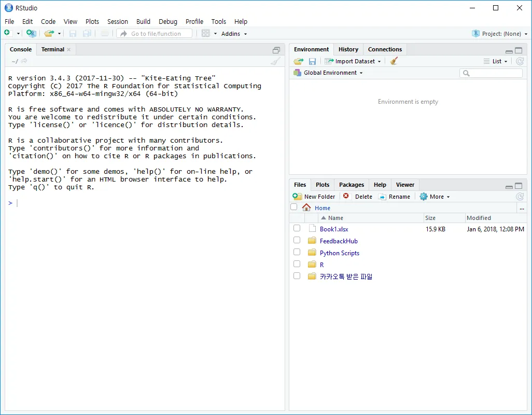Restore the Console pane size icon

click(x=276, y=50)
